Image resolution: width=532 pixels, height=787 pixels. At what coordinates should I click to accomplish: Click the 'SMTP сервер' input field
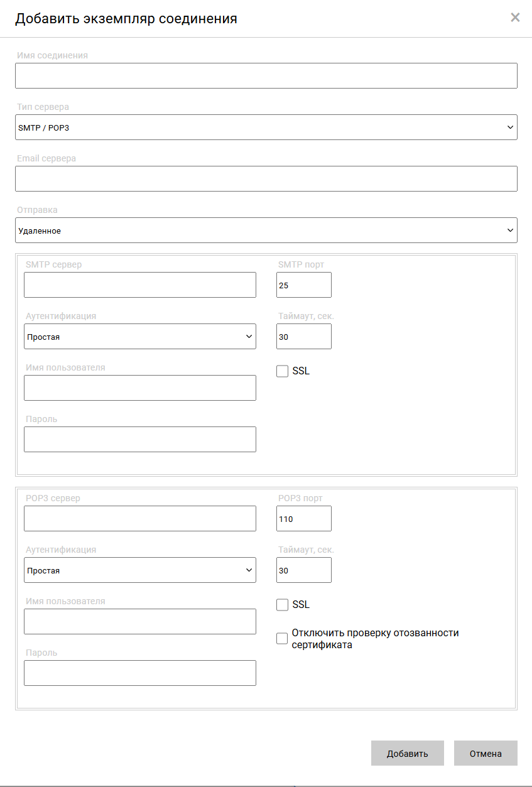point(139,285)
